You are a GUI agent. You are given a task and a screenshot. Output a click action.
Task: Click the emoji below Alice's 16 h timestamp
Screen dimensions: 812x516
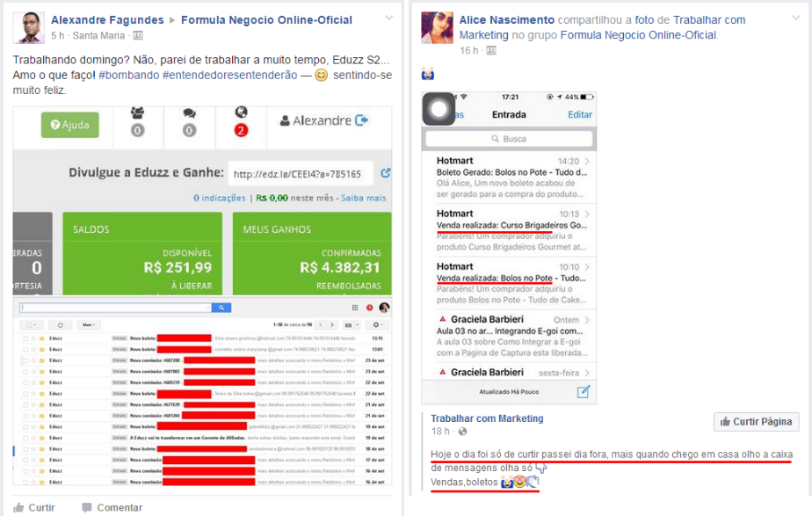click(x=428, y=74)
